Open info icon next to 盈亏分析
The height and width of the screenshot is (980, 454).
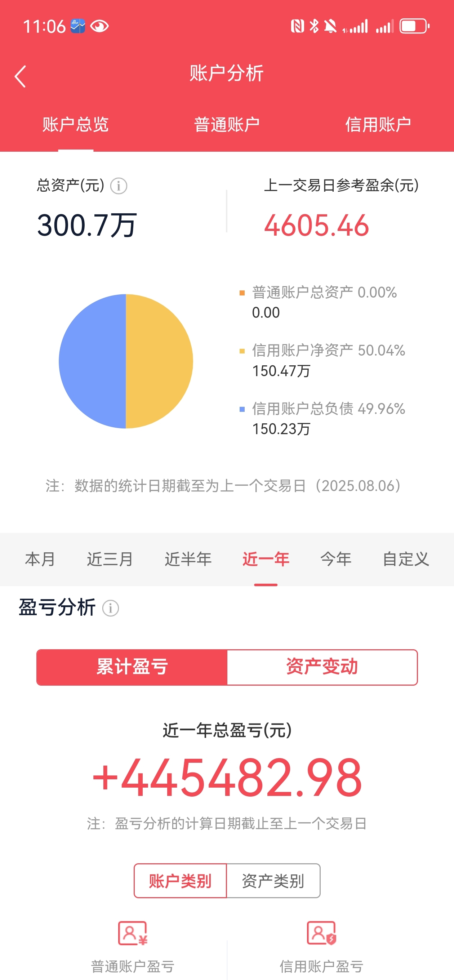pos(111,608)
